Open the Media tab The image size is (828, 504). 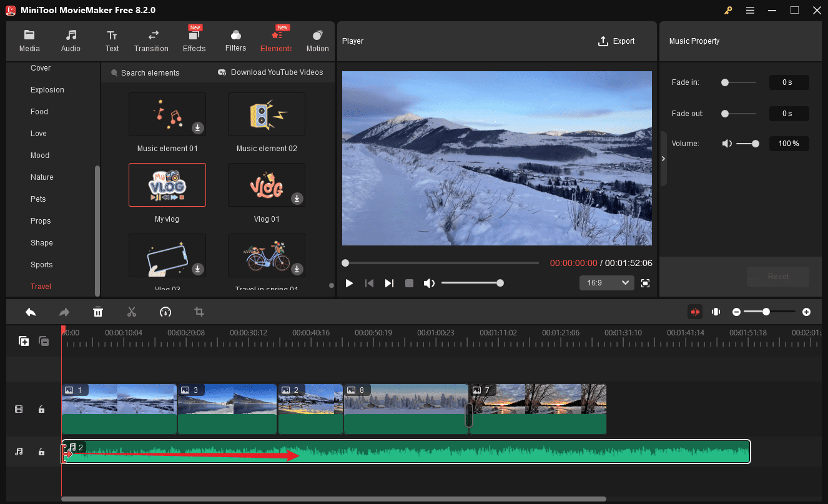click(x=29, y=41)
